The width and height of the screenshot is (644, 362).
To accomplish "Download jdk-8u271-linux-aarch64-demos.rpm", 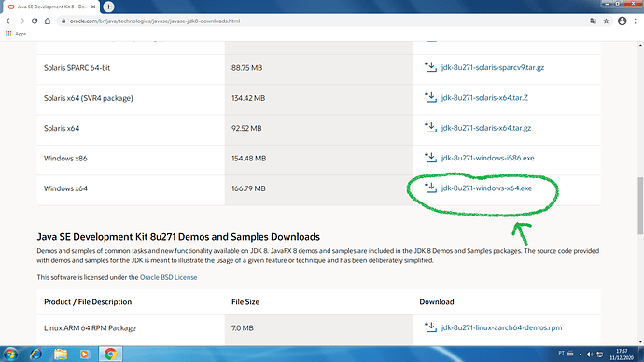I will pos(501,327).
